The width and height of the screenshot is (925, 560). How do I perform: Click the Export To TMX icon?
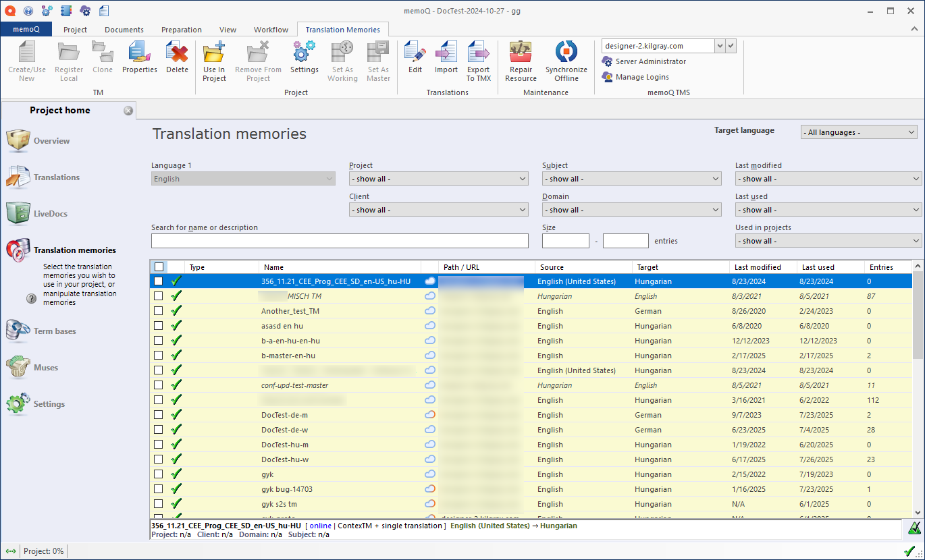point(478,59)
